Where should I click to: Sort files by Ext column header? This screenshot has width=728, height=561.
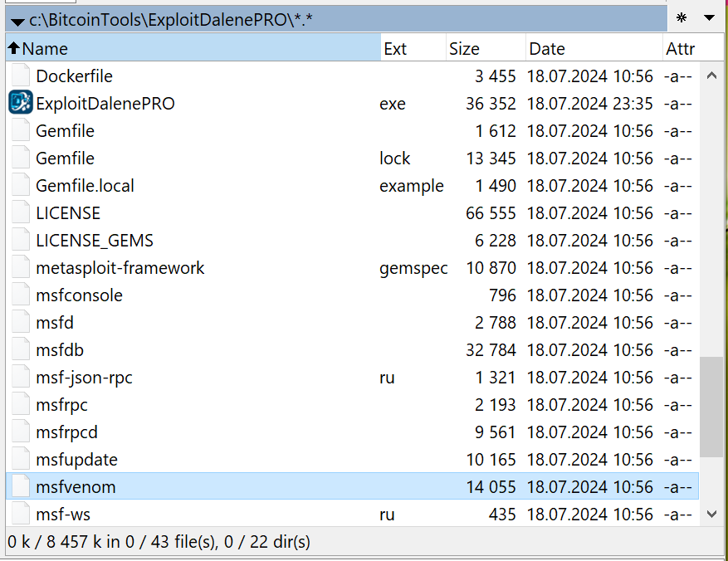click(413, 48)
